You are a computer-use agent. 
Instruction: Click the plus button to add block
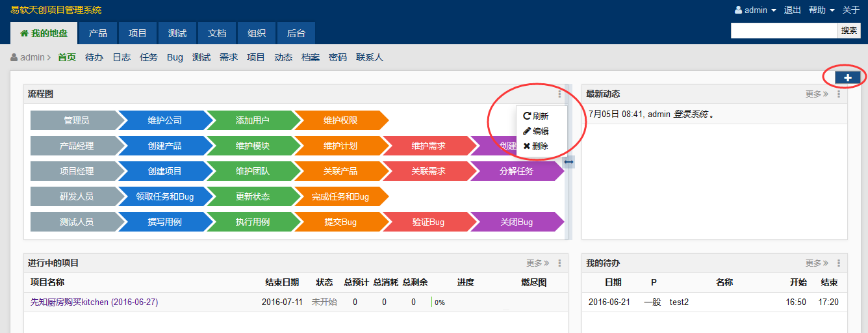click(x=847, y=77)
